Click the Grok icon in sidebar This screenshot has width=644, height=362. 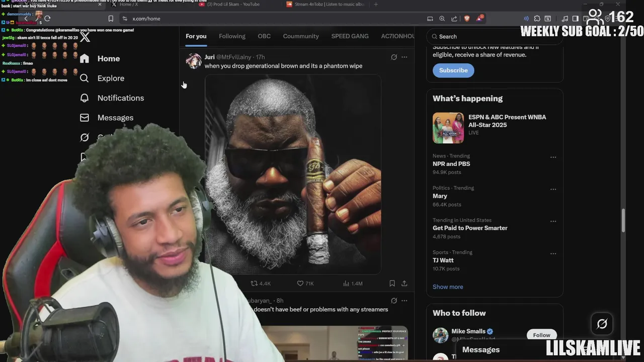pyautogui.click(x=85, y=137)
